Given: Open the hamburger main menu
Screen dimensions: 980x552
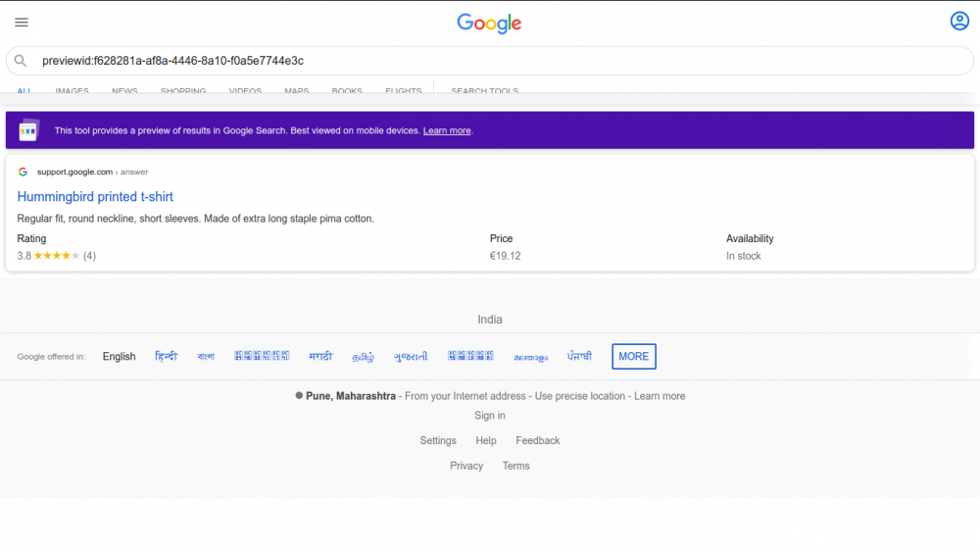Looking at the screenshot, I should 22,23.
